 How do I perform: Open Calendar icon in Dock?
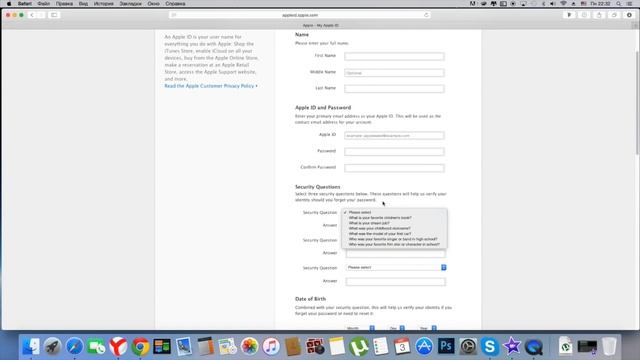point(402,347)
